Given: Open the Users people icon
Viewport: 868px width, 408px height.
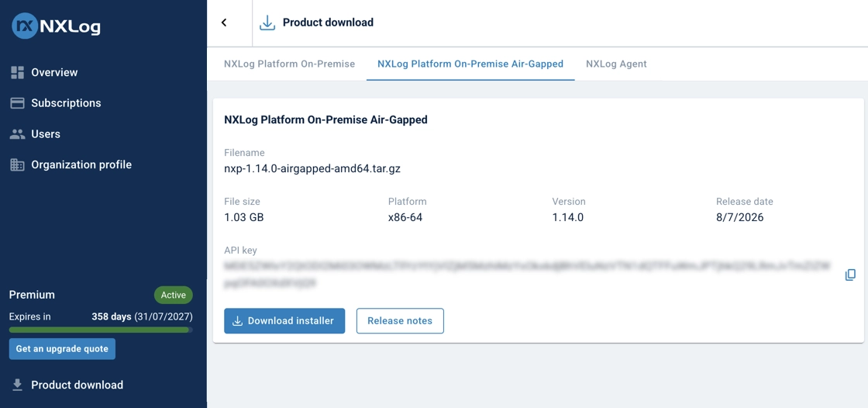Looking at the screenshot, I should pos(17,134).
